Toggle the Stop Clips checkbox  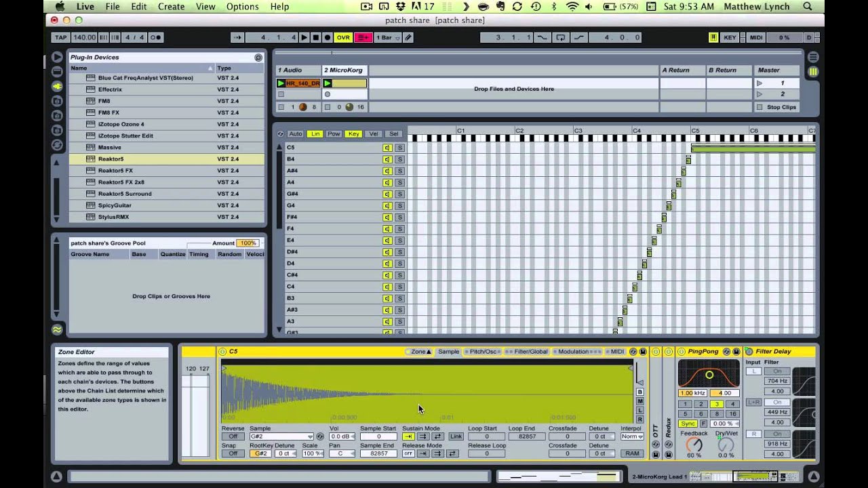[x=759, y=107]
